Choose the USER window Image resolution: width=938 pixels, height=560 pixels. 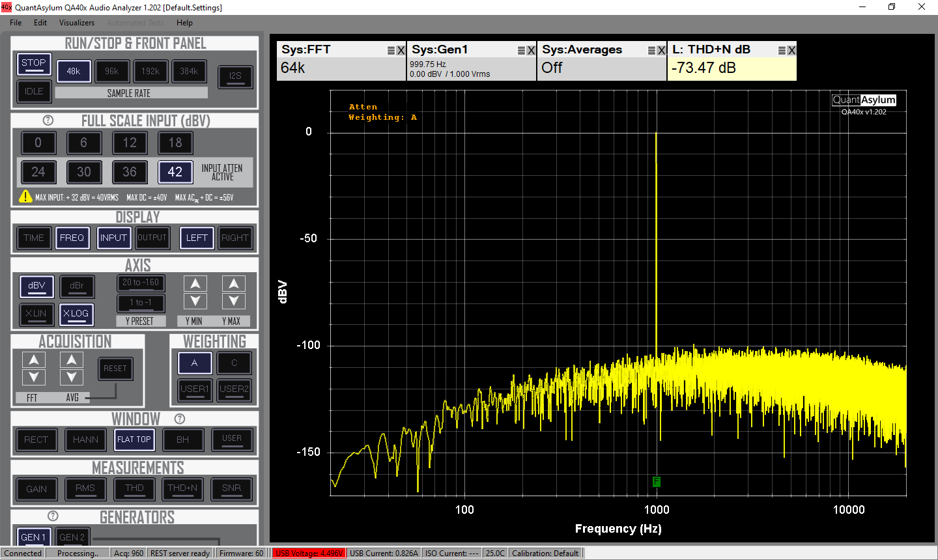(x=232, y=440)
